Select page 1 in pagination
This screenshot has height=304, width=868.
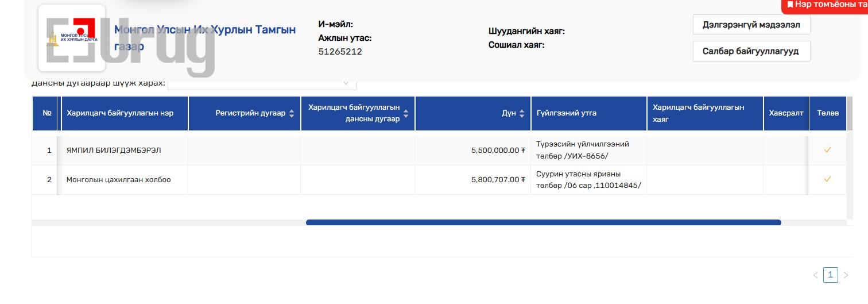(x=830, y=275)
